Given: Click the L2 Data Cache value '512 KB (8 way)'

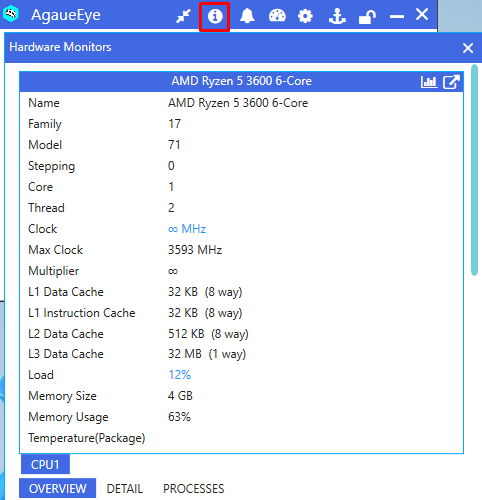Looking at the screenshot, I should [208, 334].
